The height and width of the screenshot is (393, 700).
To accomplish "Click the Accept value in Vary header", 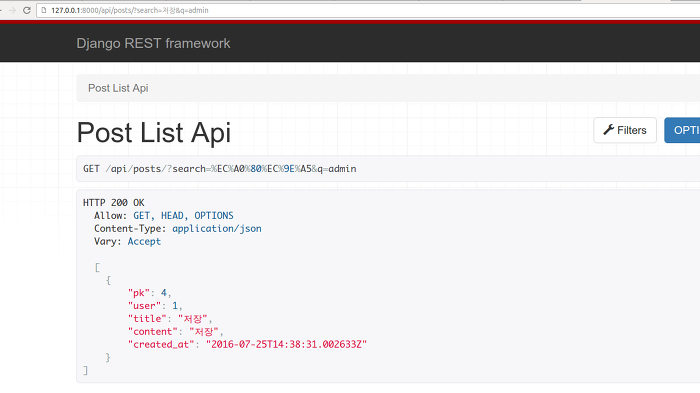I will coord(144,242).
